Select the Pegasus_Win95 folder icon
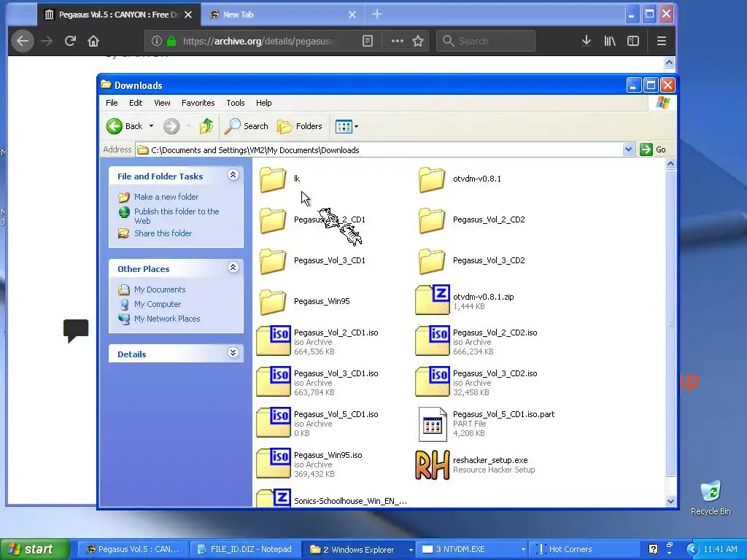Screen dimensions: 747x560 pyautogui.click(x=273, y=302)
